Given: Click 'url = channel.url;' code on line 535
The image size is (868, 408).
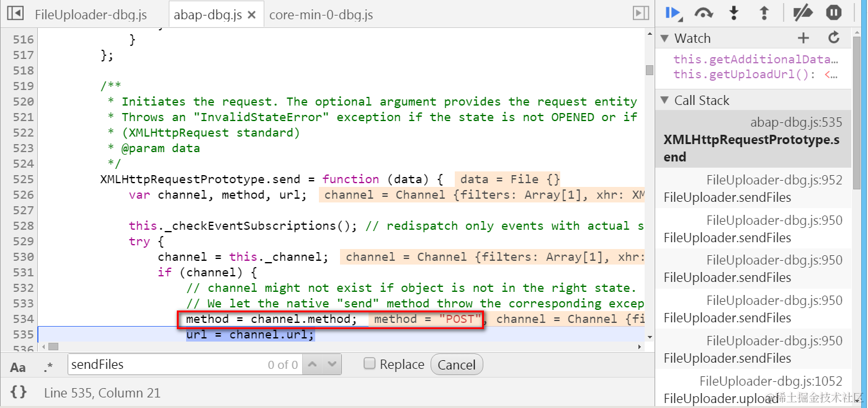Looking at the screenshot, I should (x=251, y=335).
